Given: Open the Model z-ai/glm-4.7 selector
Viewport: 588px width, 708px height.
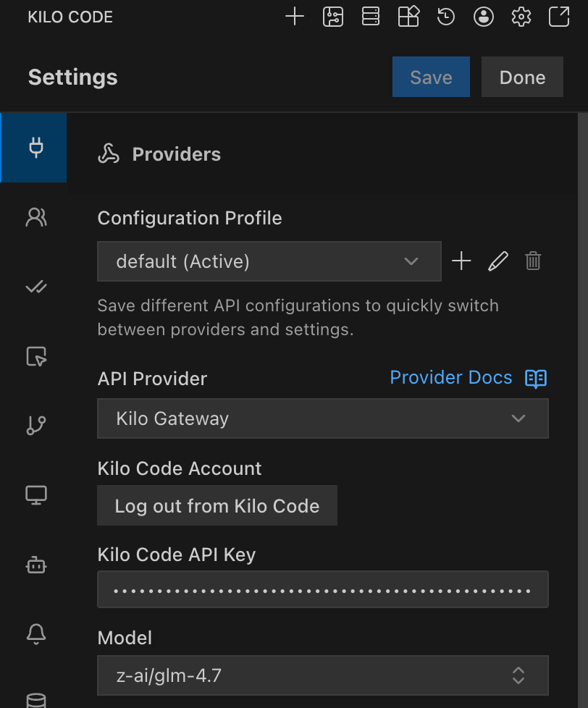Looking at the screenshot, I should click(x=323, y=675).
